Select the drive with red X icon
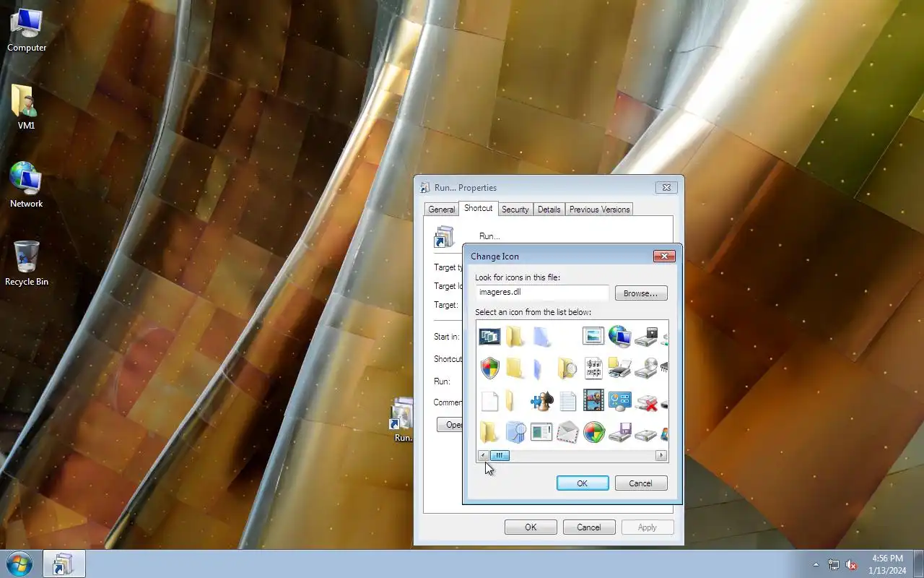 pos(645,402)
